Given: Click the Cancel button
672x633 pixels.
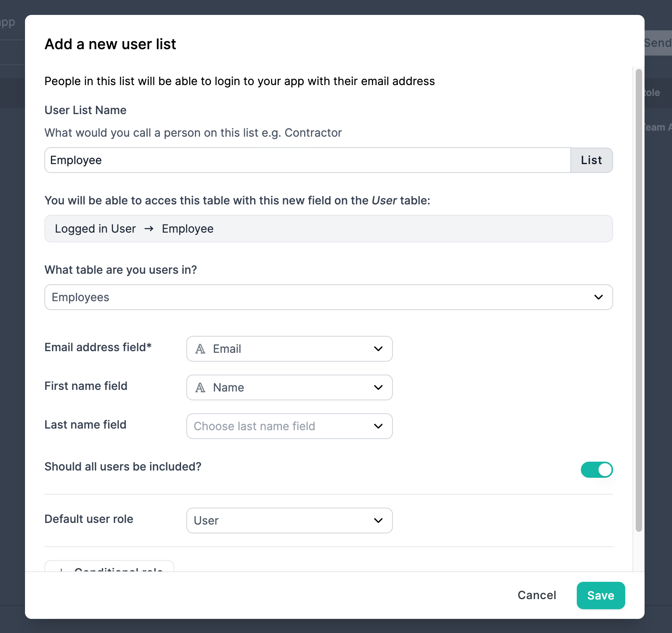Looking at the screenshot, I should coord(537,596).
